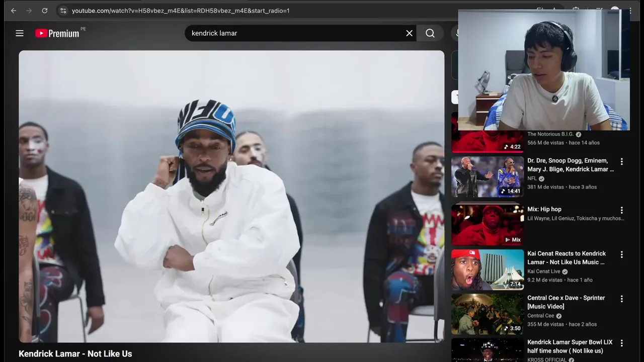The height and width of the screenshot is (362, 644).
Task: Click the 'Kendrick Lamar - Not Like Us' heading
Action: pos(75,353)
